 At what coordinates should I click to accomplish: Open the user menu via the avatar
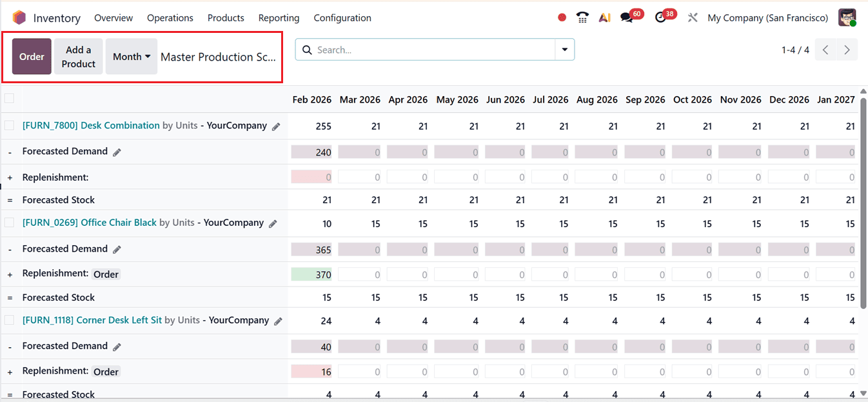tap(847, 17)
